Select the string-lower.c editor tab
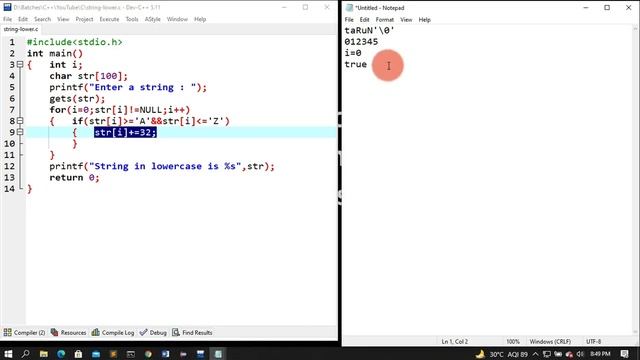The height and width of the screenshot is (360, 640). tap(20, 29)
